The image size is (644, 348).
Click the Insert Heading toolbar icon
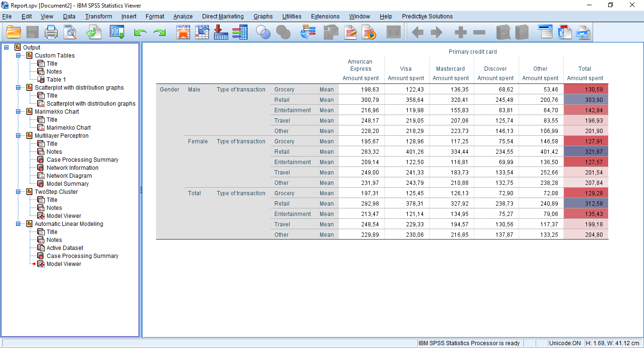(545, 32)
